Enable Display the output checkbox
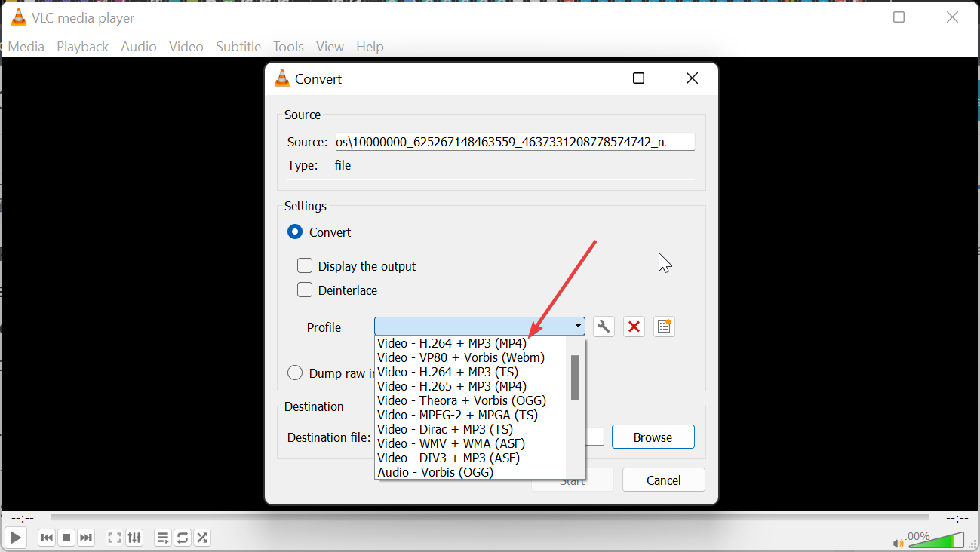This screenshot has width=980, height=552. (x=305, y=265)
